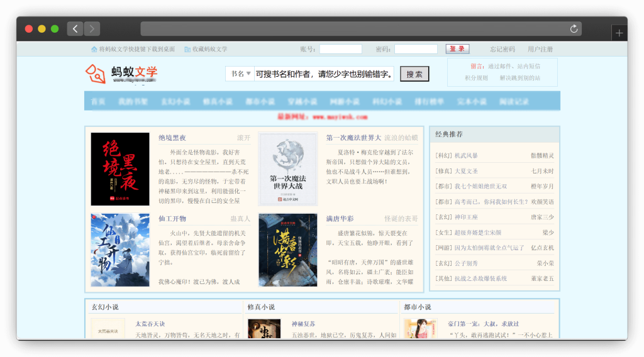Select 科幻小说 in the navigation bar

387,101
